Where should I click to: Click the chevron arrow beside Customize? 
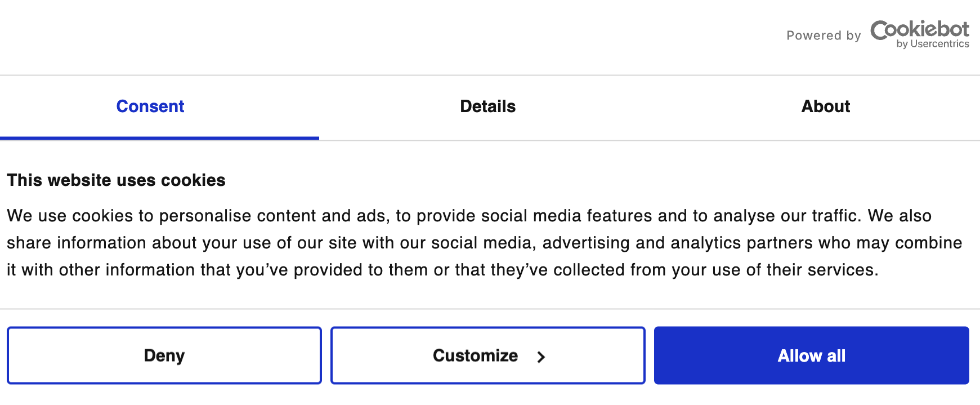tap(541, 357)
